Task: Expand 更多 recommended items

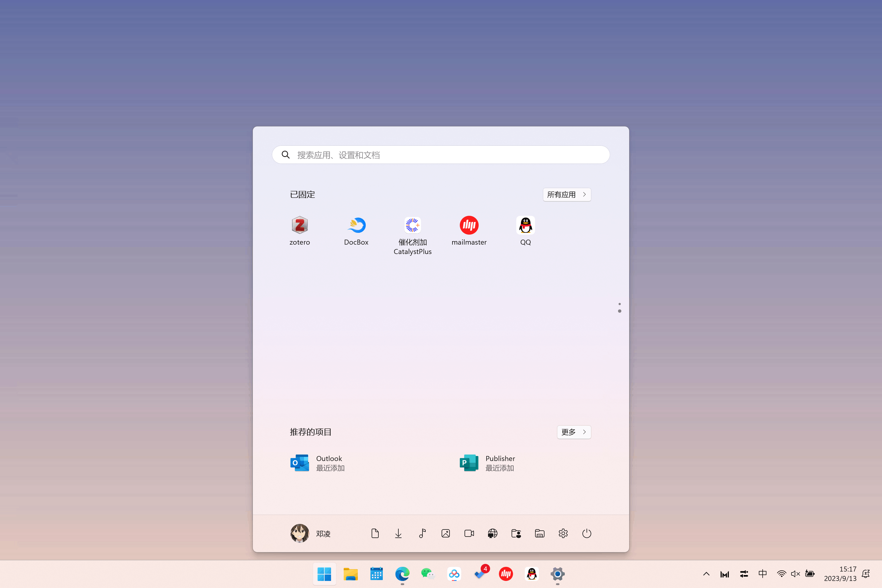Action: [x=574, y=432]
